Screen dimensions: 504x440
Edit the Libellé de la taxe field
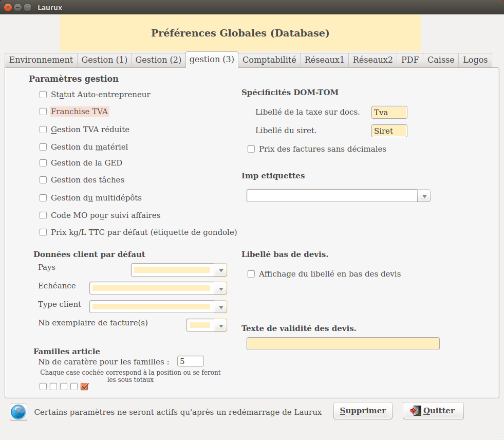[x=389, y=113]
